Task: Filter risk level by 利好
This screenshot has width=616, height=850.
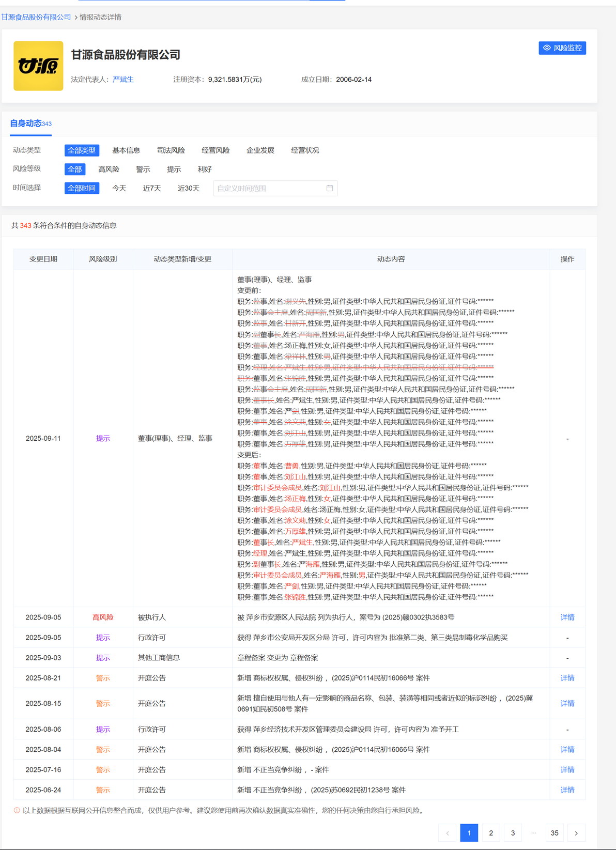Action: [205, 169]
